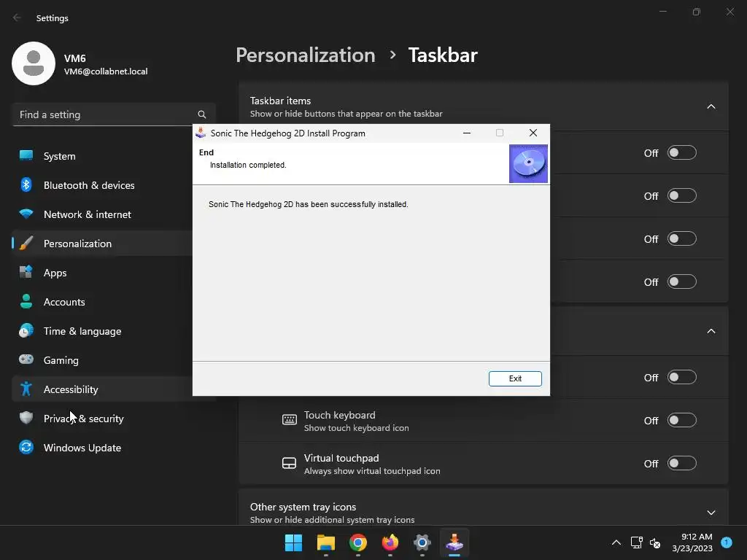Click the Settings back arrow

(x=18, y=17)
